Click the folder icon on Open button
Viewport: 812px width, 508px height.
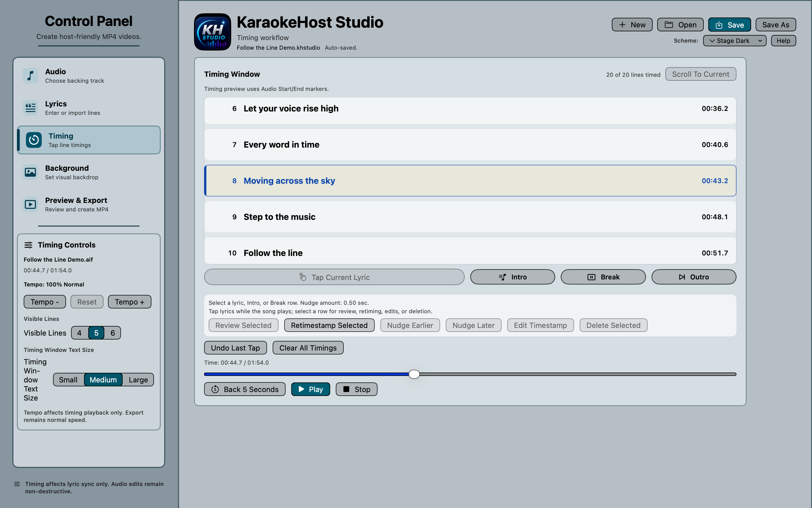pyautogui.click(x=669, y=25)
